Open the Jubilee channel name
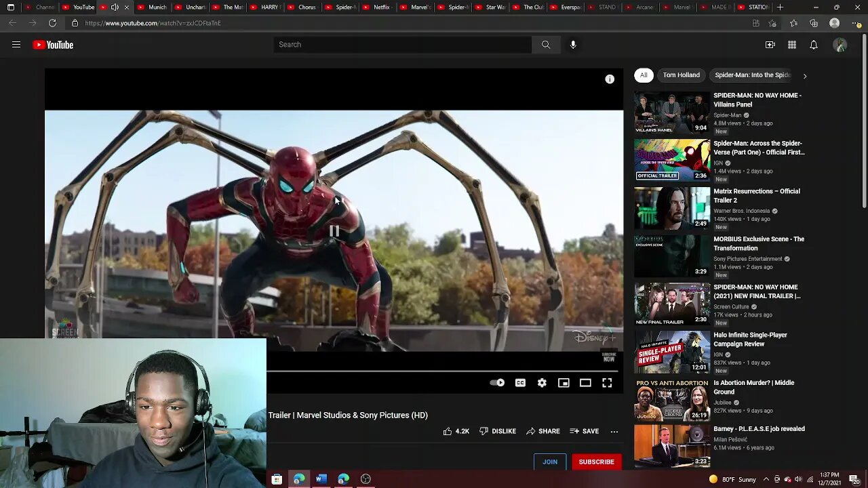Viewport: 868px width, 488px height. [724, 403]
